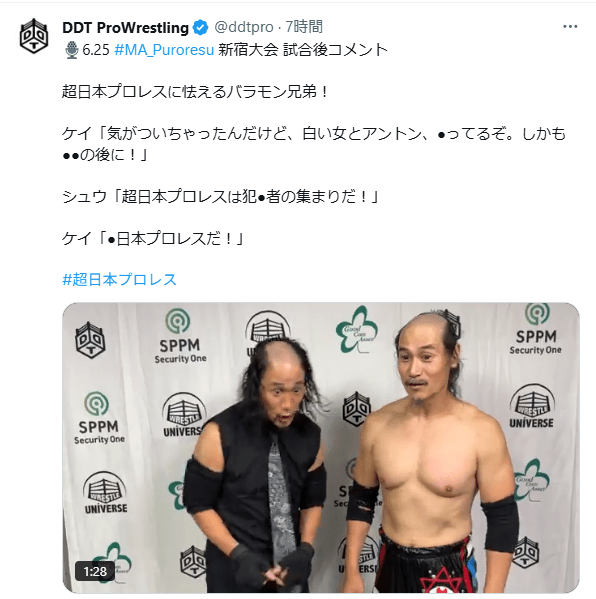Open the @ddtpro handle link
Image resolution: width=596 pixels, height=599 pixels.
(244, 27)
